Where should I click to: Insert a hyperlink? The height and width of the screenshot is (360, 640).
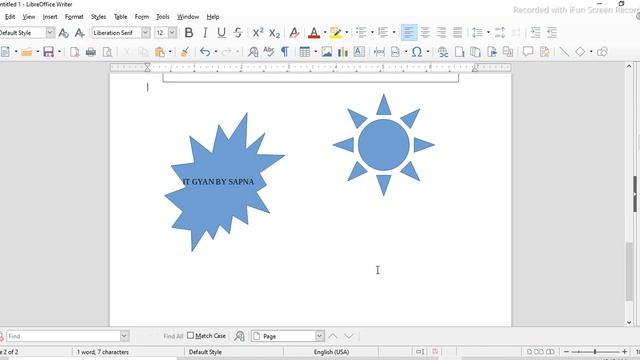[442, 52]
